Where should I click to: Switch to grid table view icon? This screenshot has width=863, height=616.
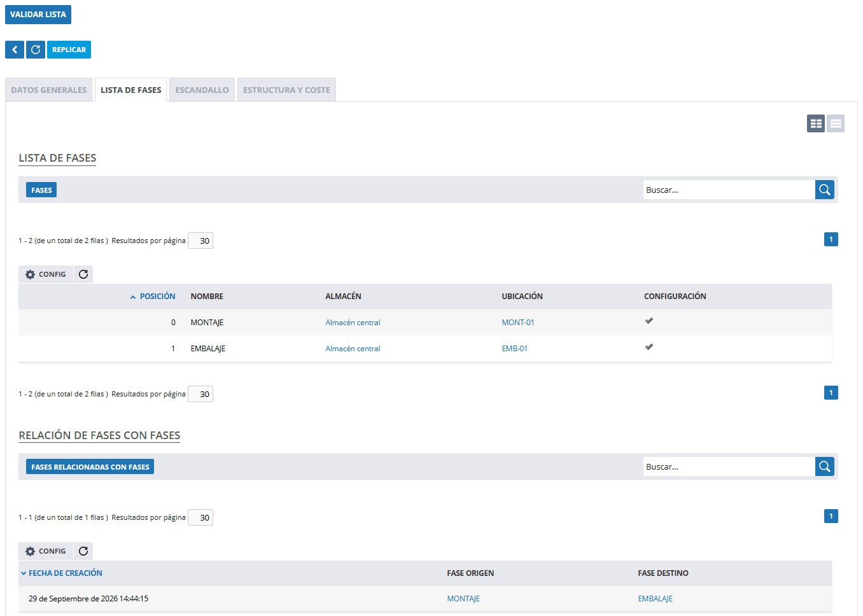816,123
